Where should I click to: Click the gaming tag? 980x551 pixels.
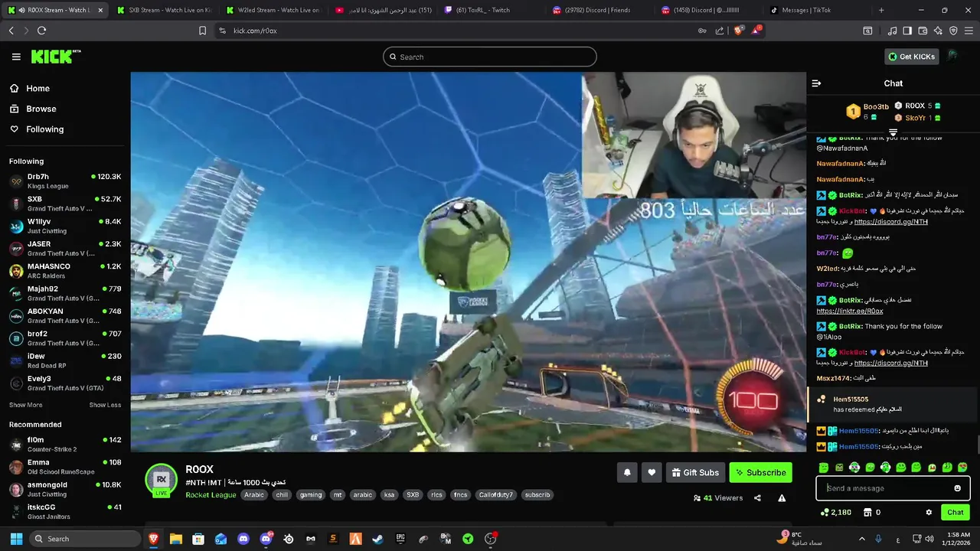click(311, 495)
